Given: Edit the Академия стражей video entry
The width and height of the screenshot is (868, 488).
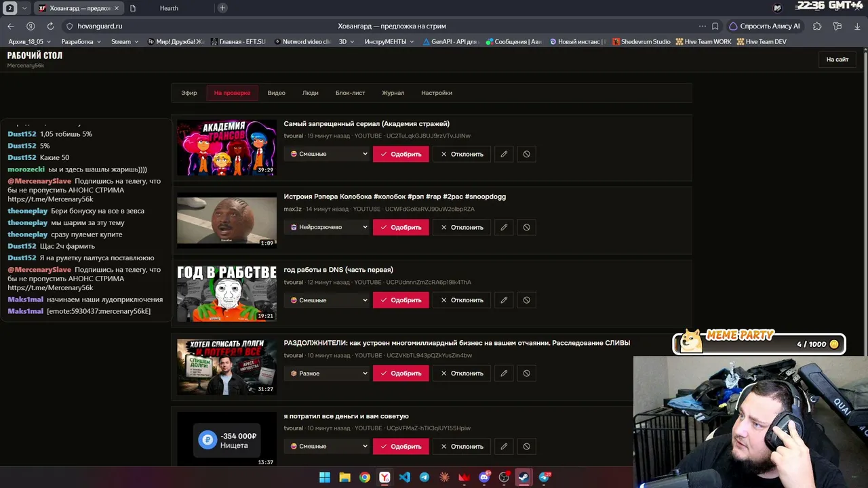Looking at the screenshot, I should [x=504, y=154].
